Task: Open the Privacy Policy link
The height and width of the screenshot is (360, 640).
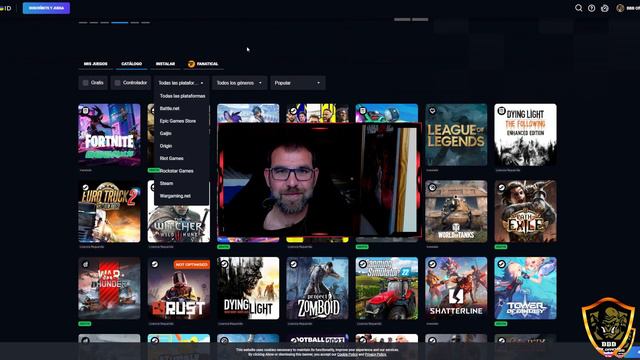Action: tap(376, 355)
